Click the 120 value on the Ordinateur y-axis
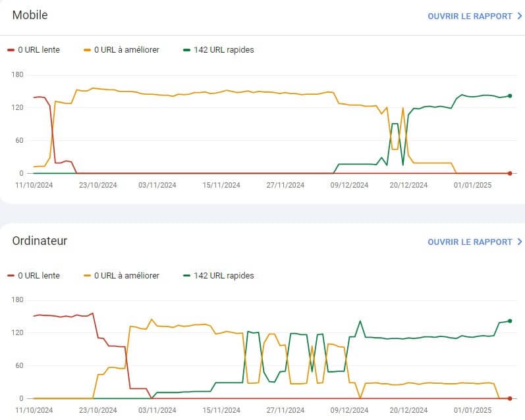The width and height of the screenshot is (525, 420). click(17, 332)
